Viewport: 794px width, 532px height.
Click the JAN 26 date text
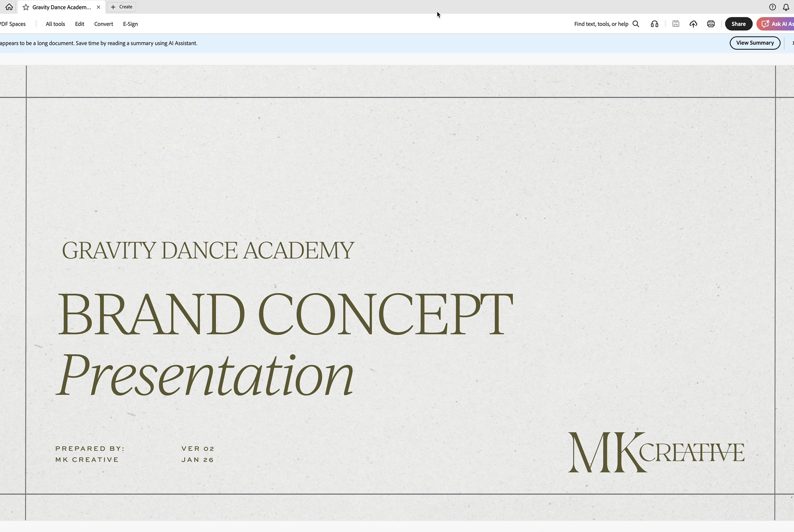(198, 460)
